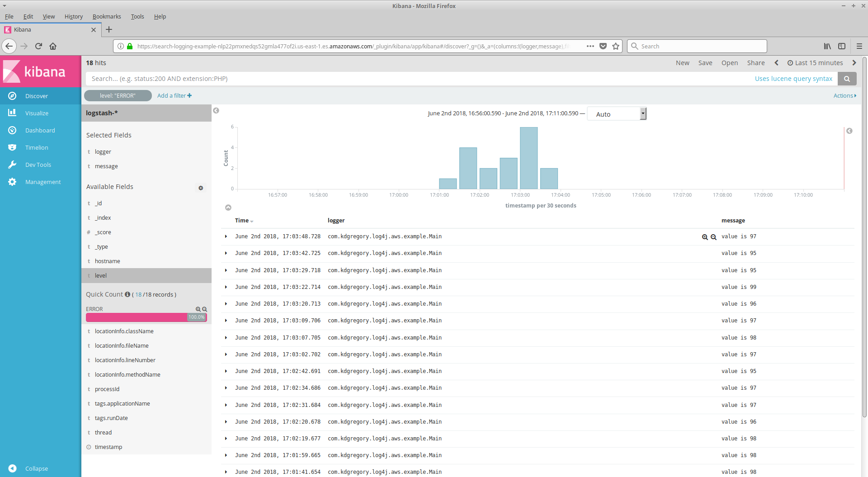The width and height of the screenshot is (868, 477).
Task: Open the Auto interval dropdown
Action: 617,114
